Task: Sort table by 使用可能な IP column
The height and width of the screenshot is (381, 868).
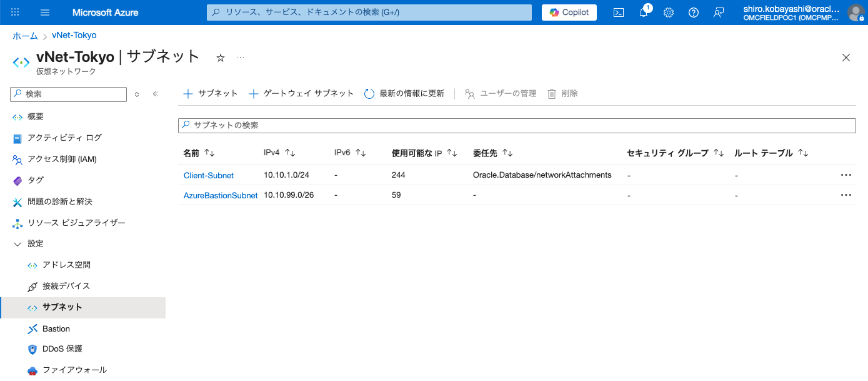Action: 424,153
